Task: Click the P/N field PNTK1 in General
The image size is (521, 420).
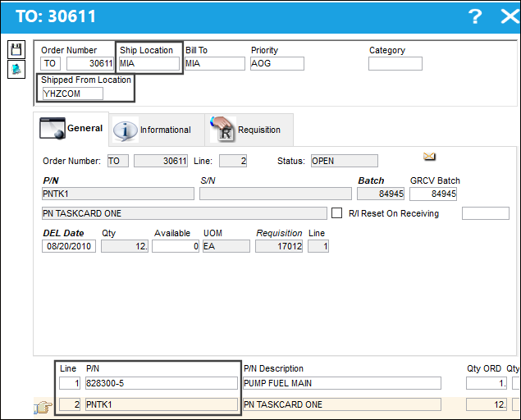Action: [x=118, y=194]
